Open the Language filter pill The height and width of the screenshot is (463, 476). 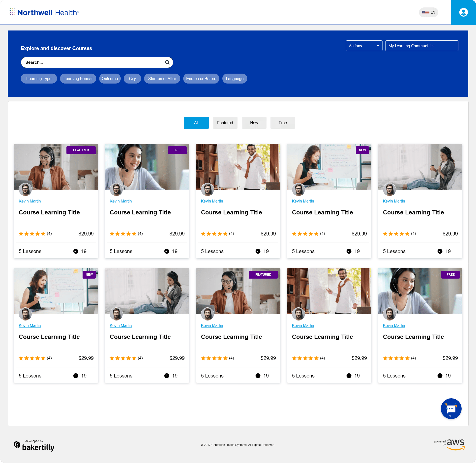235,79
